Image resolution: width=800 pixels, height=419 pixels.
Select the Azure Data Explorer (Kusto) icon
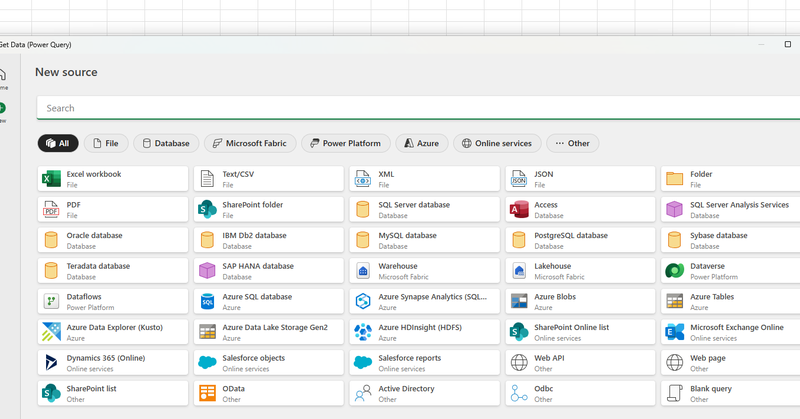[51, 332]
